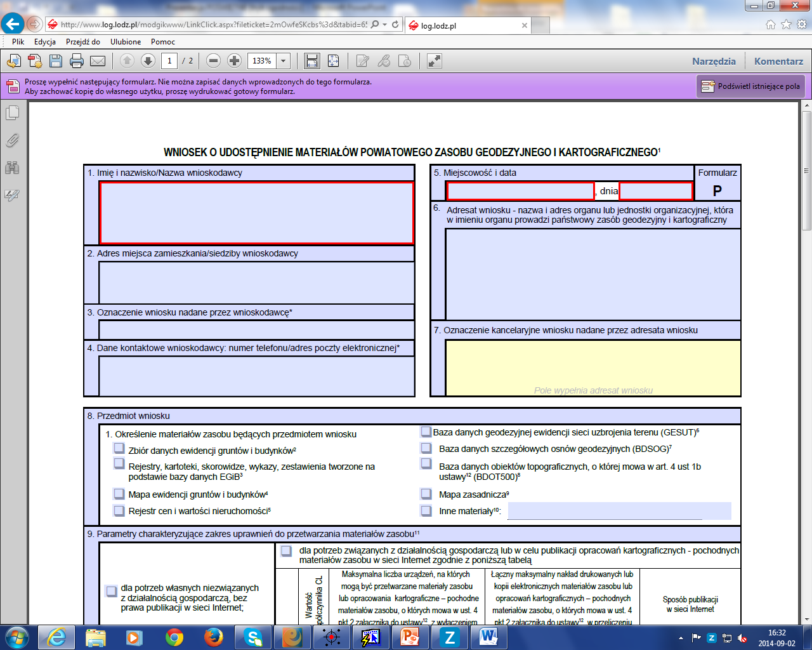This screenshot has width=812, height=650.
Task: Open Firefox from taskbar
Action: 213,637
